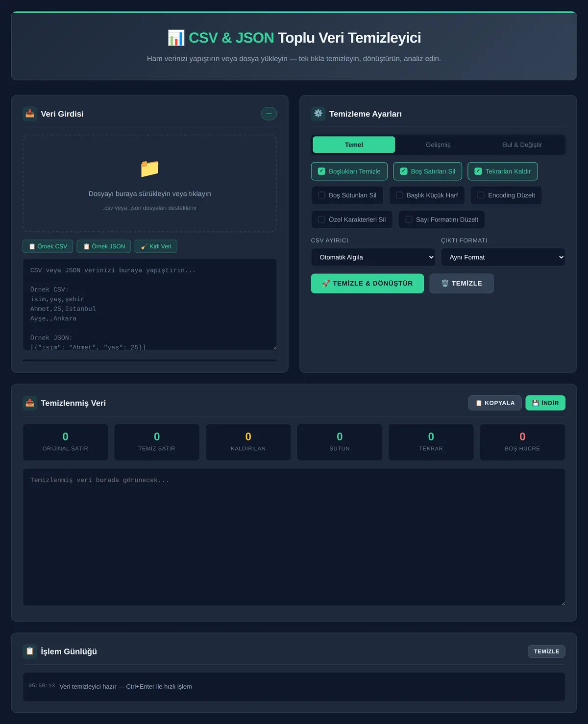Enable Başlık Küçük Harf option
Screen dimensions: 588x724
[x=427, y=195]
